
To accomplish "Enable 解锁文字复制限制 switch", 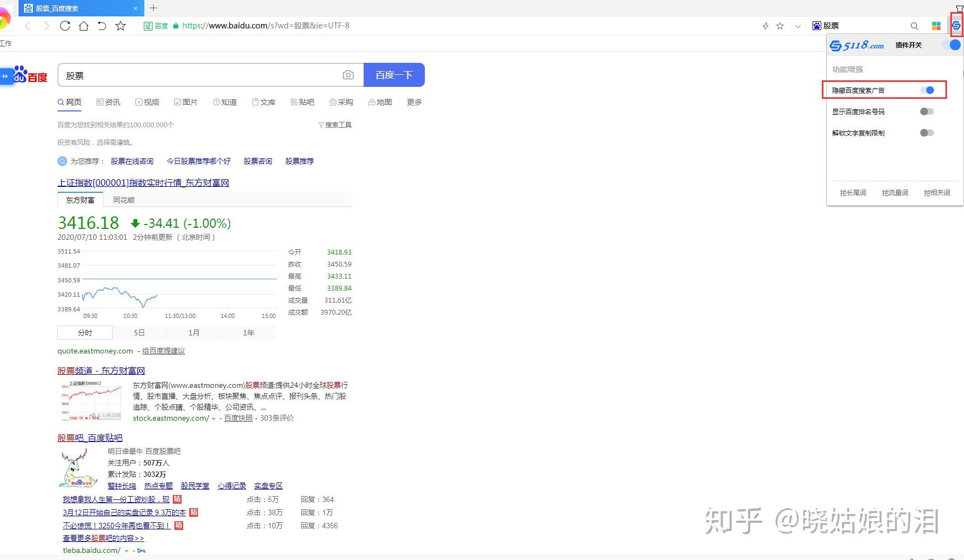I will point(927,133).
